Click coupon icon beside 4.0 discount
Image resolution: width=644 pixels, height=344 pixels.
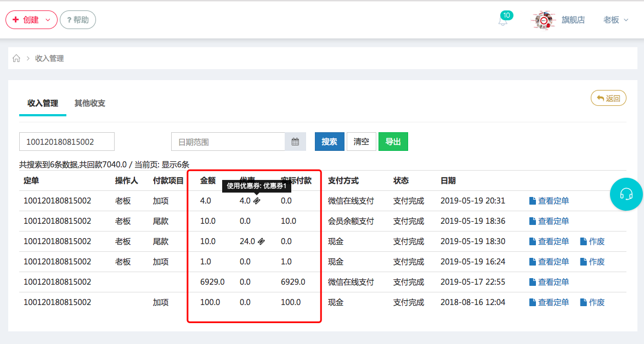(x=257, y=201)
